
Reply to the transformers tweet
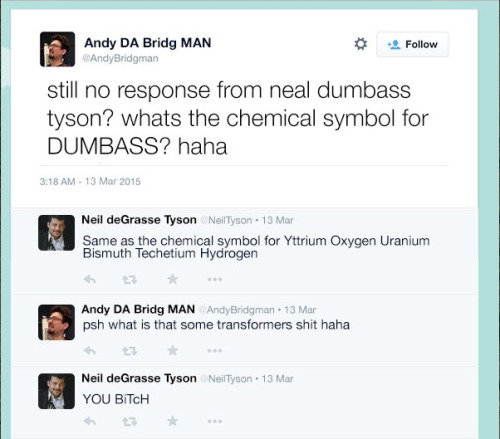tap(90, 351)
